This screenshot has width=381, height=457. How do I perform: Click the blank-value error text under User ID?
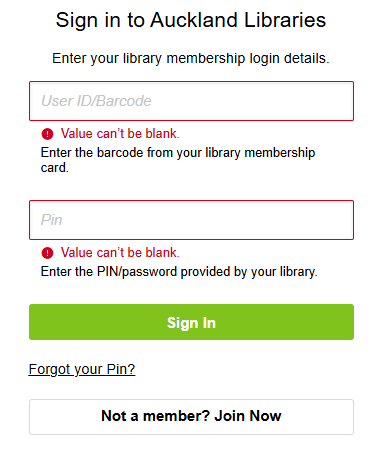(120, 134)
